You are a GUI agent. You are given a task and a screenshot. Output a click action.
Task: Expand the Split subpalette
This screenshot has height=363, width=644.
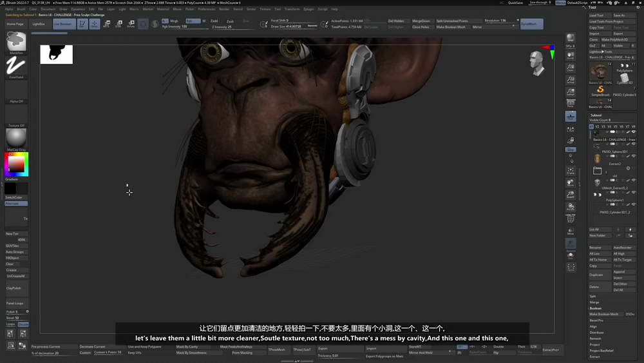(x=592, y=296)
